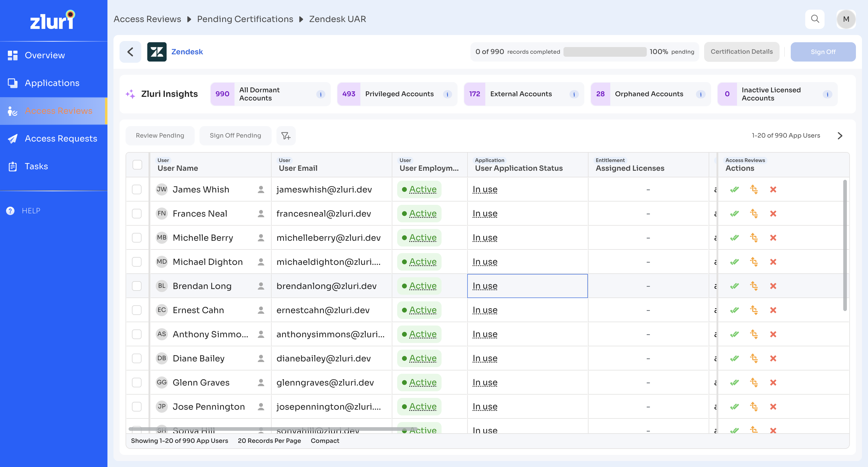Screen dimensions: 868x467
Task: Go to next page of App Users
Action: (x=839, y=136)
